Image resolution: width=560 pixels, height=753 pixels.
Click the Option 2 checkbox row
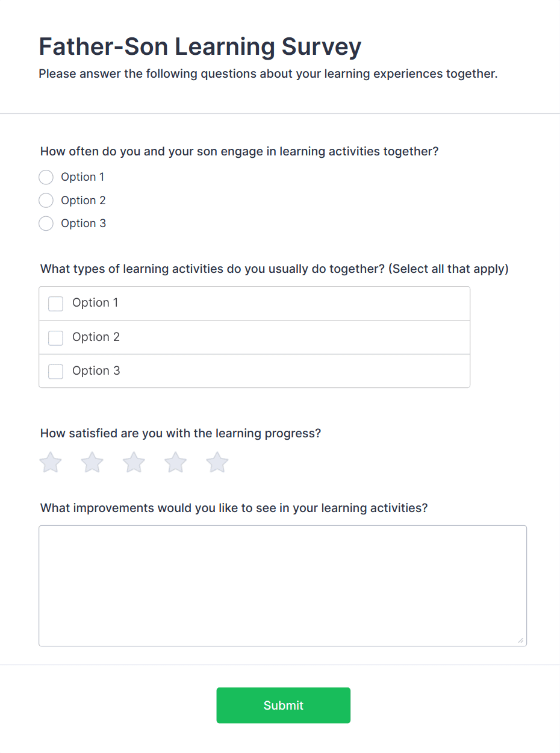click(254, 337)
